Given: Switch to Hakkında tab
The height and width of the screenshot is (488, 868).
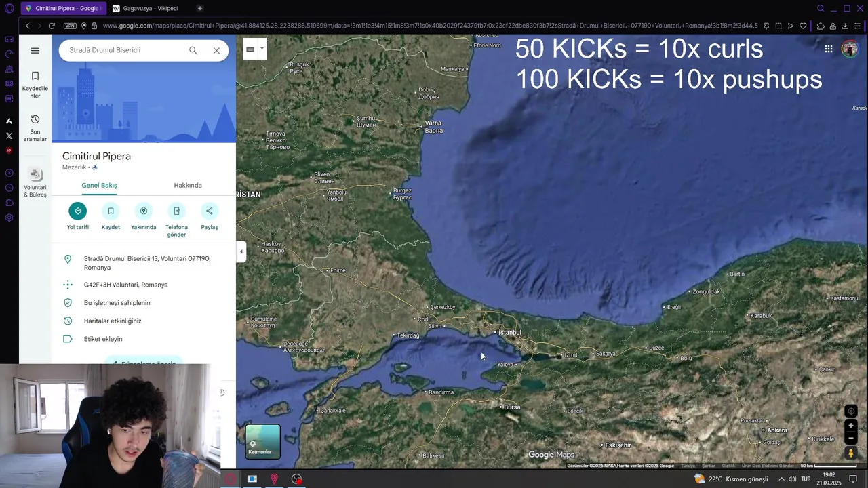Looking at the screenshot, I should (188, 185).
